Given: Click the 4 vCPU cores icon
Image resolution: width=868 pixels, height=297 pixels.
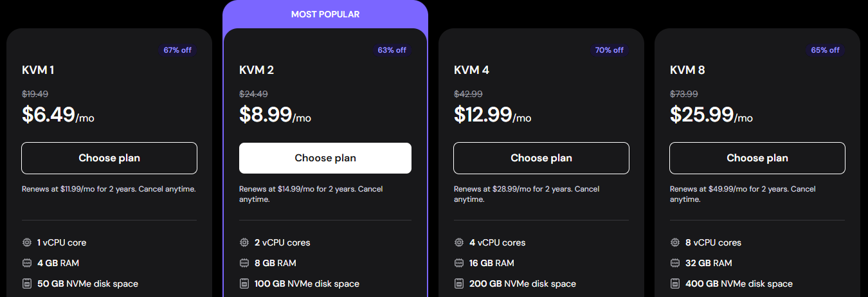Looking at the screenshot, I should click(459, 242).
